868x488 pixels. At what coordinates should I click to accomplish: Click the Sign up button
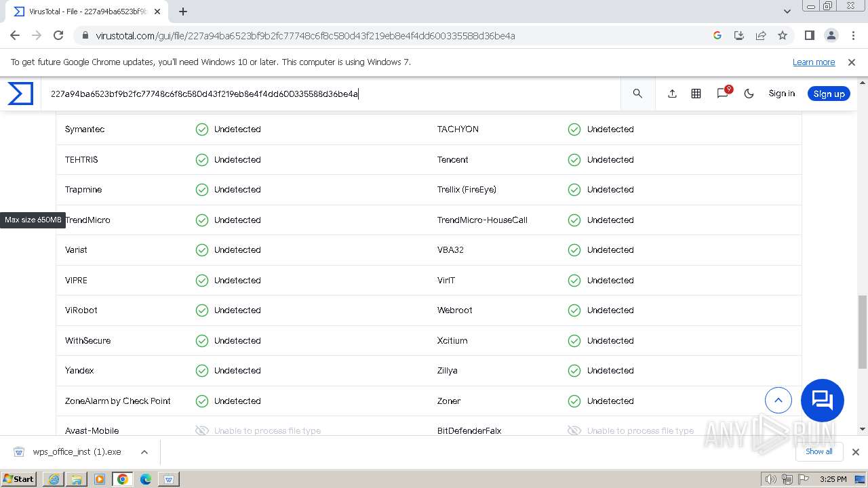click(829, 94)
